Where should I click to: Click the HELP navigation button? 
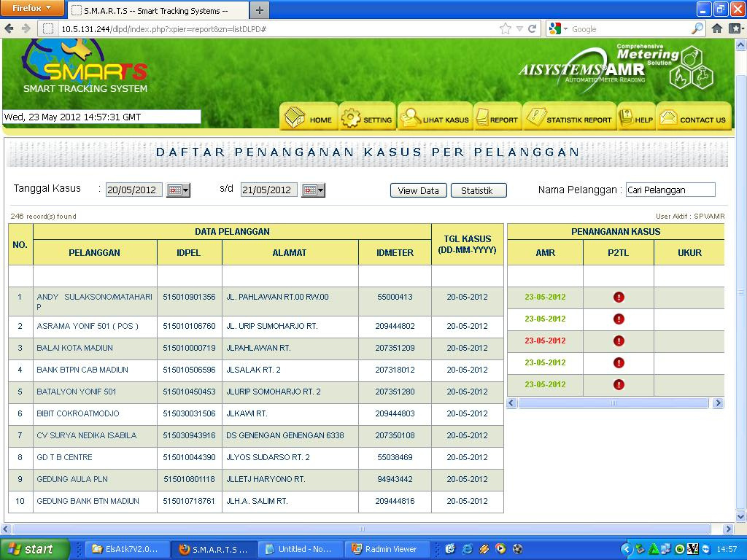tap(636, 118)
